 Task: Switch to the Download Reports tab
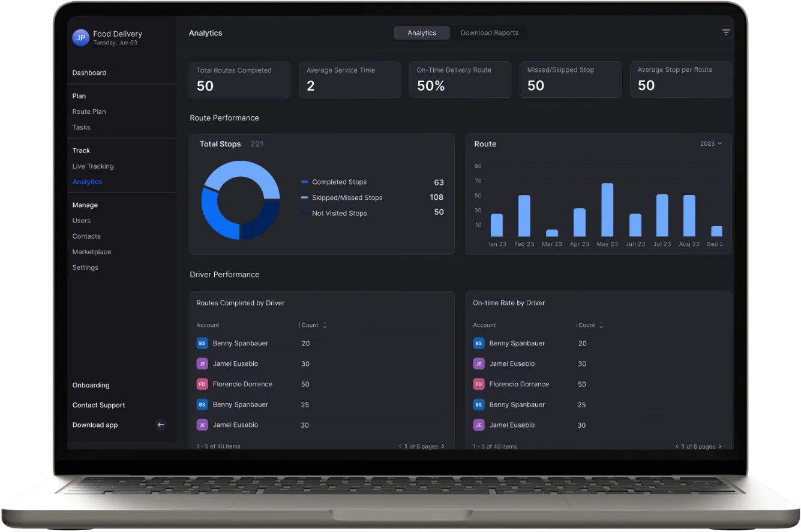489,33
